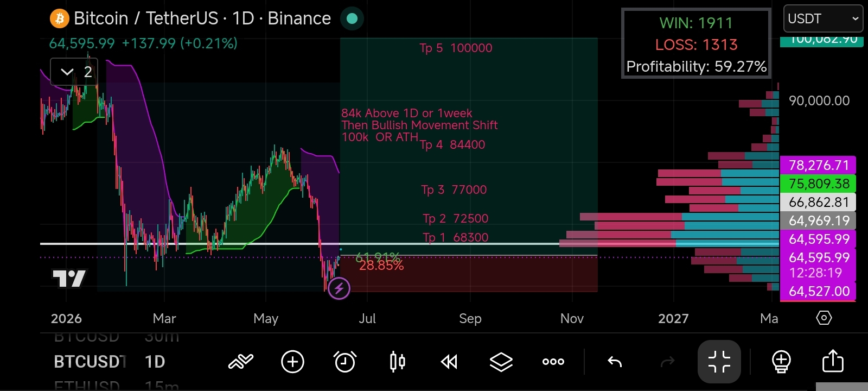This screenshot has width=868, height=391.
Task: Click the 12:28:19 countdown price label
Action: 815,273
